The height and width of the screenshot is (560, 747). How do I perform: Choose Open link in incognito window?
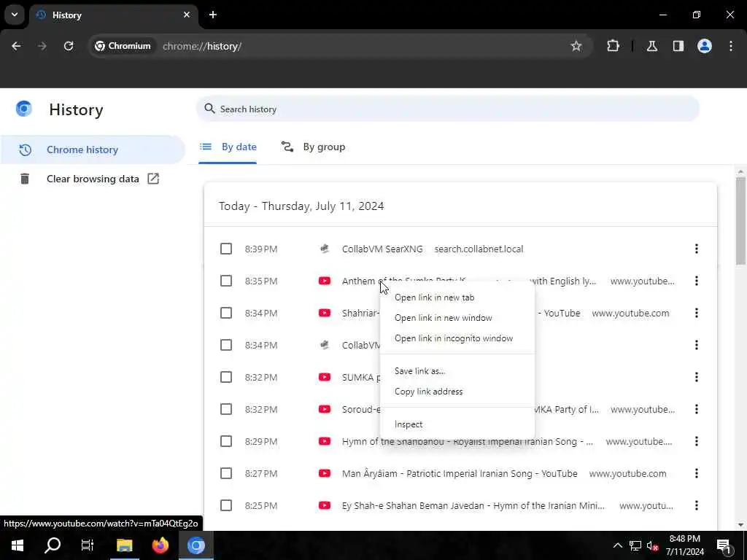point(457,338)
